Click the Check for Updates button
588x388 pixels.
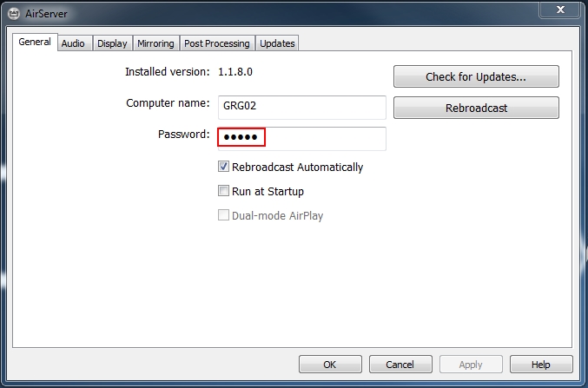[x=476, y=76]
